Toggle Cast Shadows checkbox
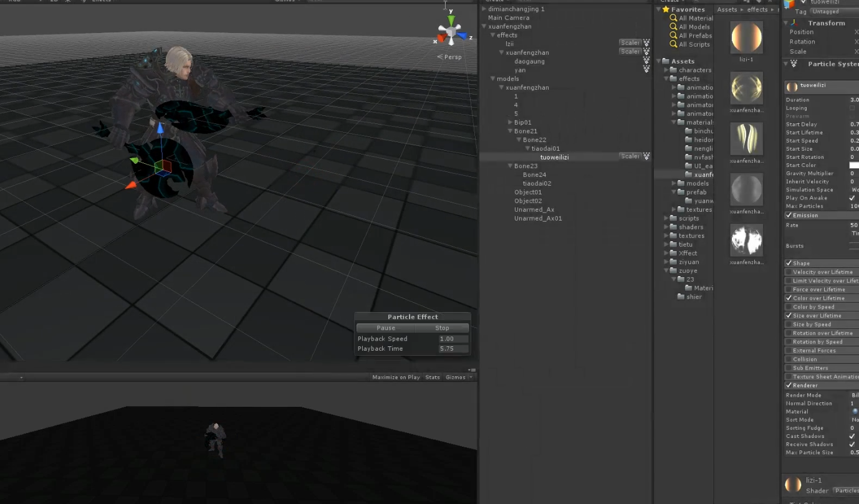 (x=852, y=436)
